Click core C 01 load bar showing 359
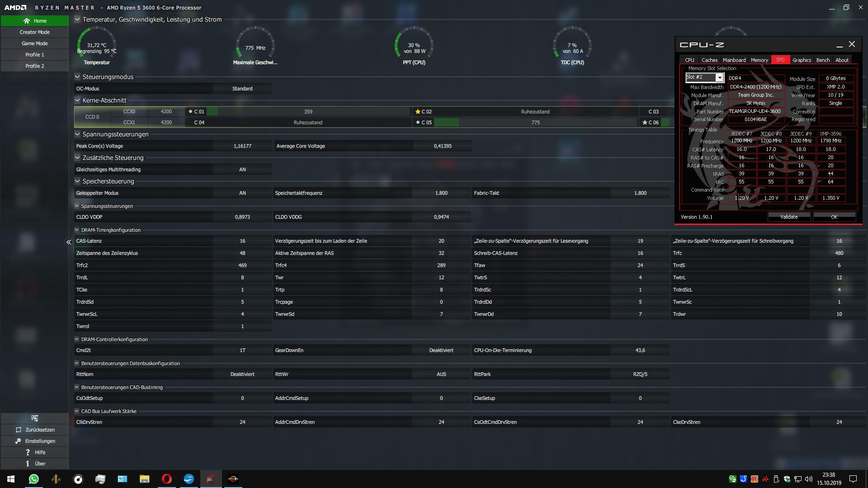Screen dimensions: 868x488 point(308,112)
